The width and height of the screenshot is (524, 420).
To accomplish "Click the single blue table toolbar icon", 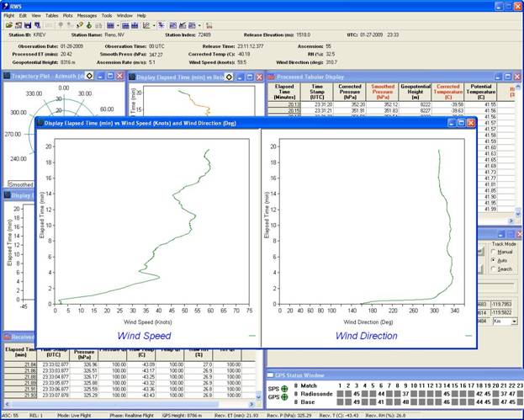I will coord(110,25).
